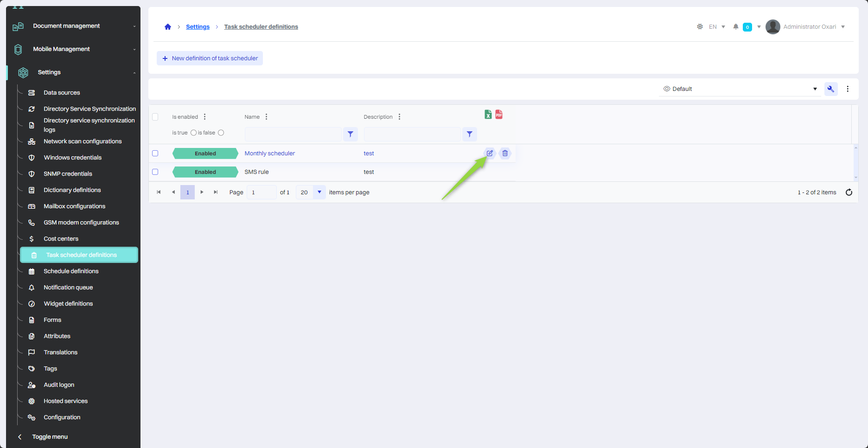Click edit icon for Monthly scheduler row
This screenshot has width=868, height=448.
click(x=490, y=153)
